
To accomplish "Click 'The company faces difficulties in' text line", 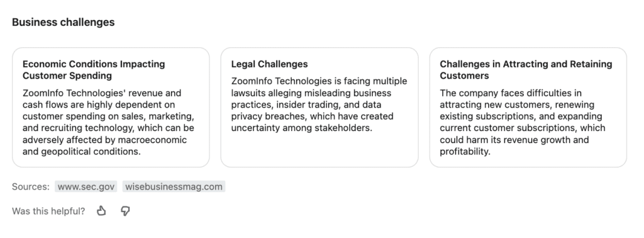I will (511, 93).
